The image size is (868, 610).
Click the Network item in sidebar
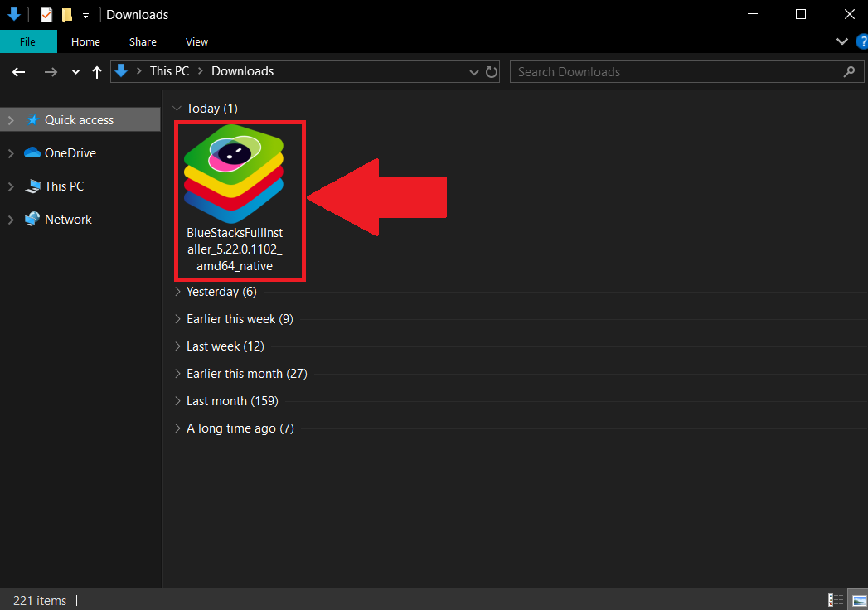pyautogui.click(x=69, y=218)
